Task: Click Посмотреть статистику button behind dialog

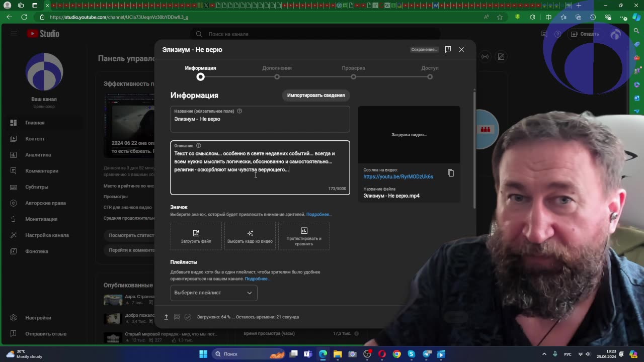Action: click(132, 235)
